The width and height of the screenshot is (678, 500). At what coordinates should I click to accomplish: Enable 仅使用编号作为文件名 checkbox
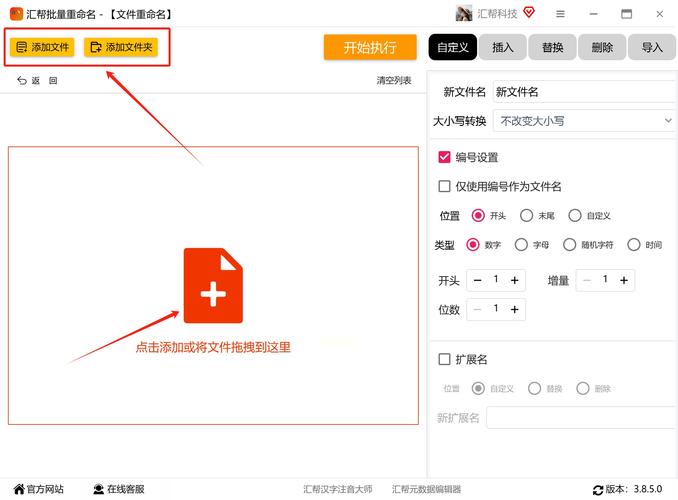pos(445,186)
